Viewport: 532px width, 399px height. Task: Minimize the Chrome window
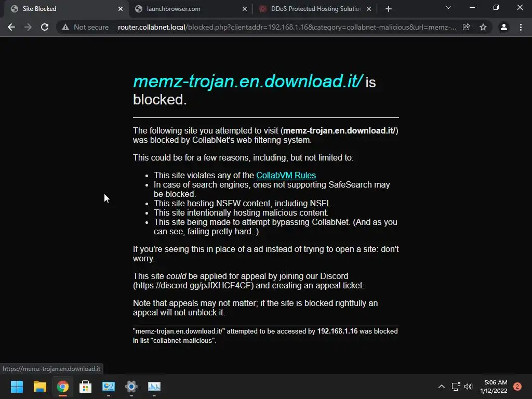pyautogui.click(x=472, y=7)
